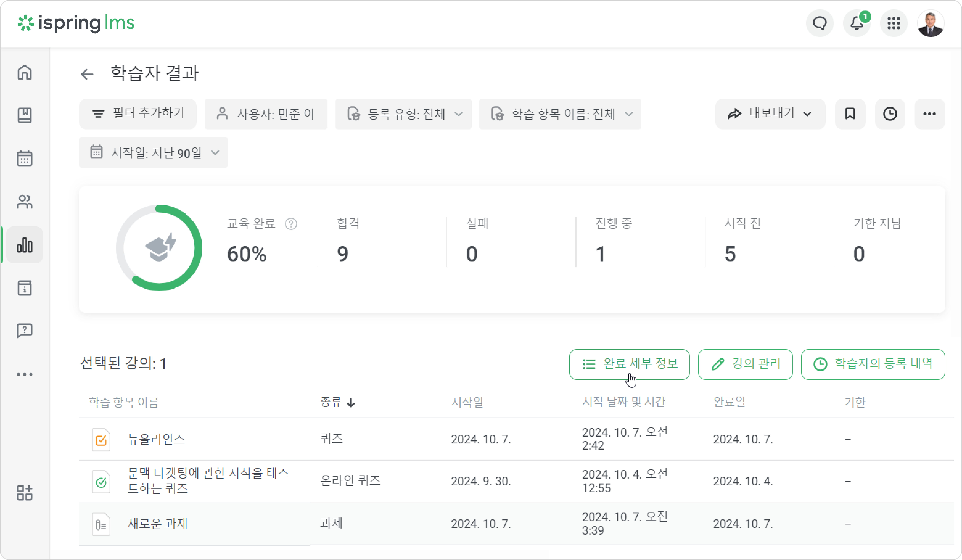Sort by 종류 column header
The height and width of the screenshot is (560, 962).
pyautogui.click(x=338, y=402)
